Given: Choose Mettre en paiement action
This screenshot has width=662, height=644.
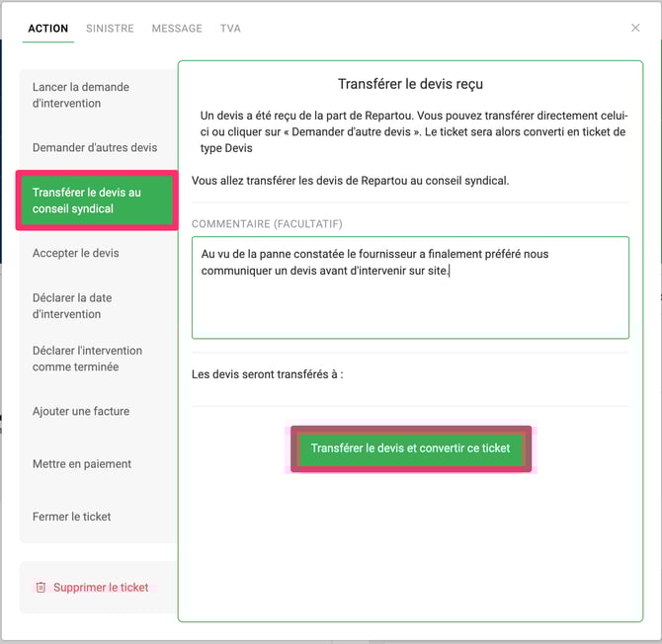Looking at the screenshot, I should [82, 463].
